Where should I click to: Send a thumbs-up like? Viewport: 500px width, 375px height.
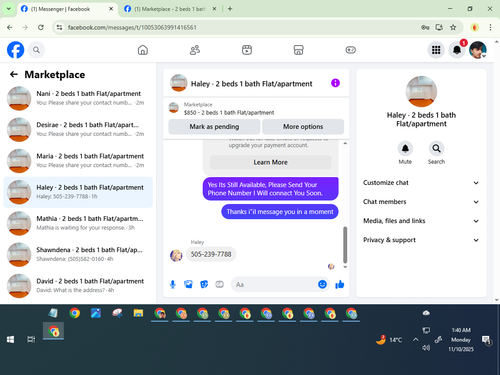click(340, 284)
